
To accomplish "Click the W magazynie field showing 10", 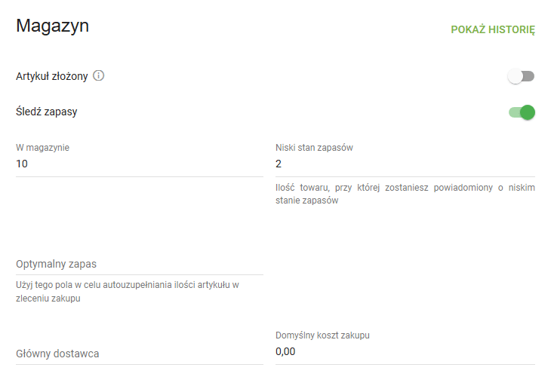I will click(x=140, y=164).
